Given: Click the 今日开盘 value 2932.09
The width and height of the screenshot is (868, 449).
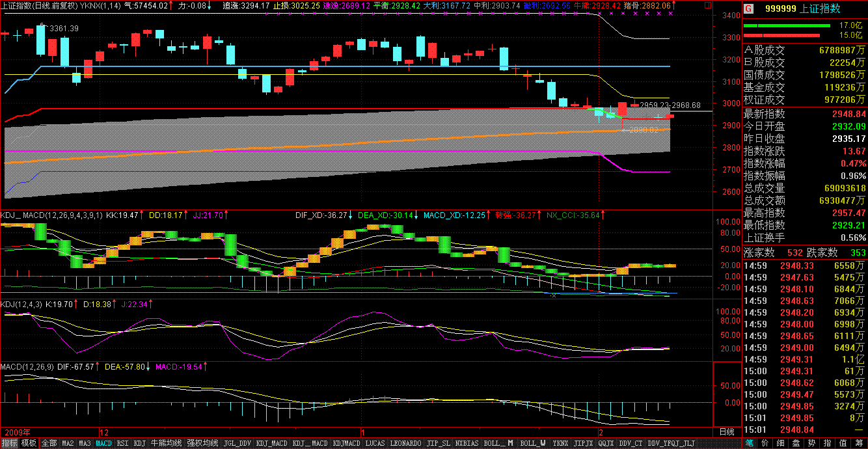Looking at the screenshot, I should (848, 126).
